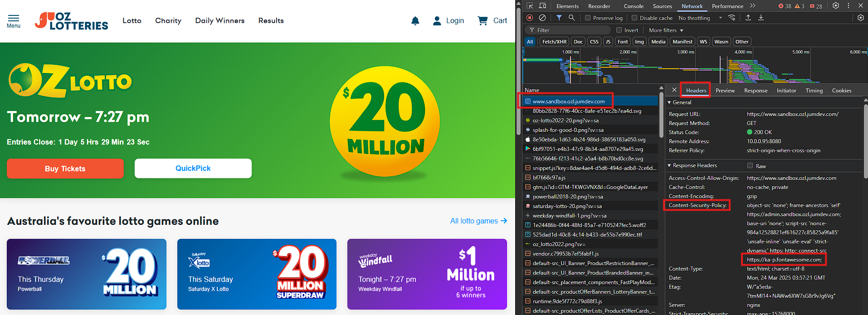
Task: Click the 28 issues indicator
Action: click(816, 6)
